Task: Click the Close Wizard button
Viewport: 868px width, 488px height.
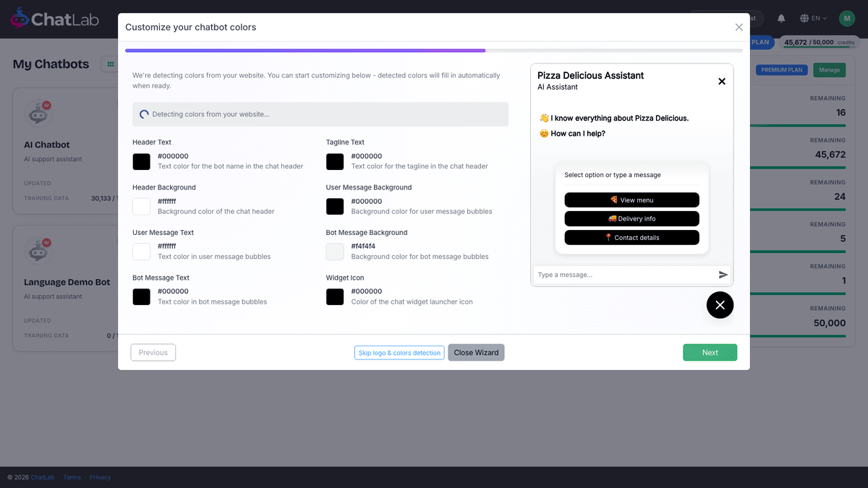Action: [x=476, y=353]
